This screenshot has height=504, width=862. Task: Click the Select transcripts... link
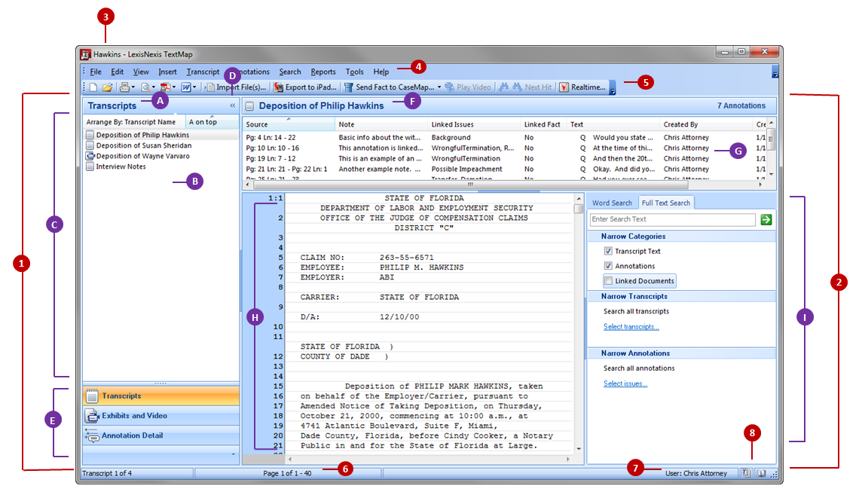pos(631,327)
